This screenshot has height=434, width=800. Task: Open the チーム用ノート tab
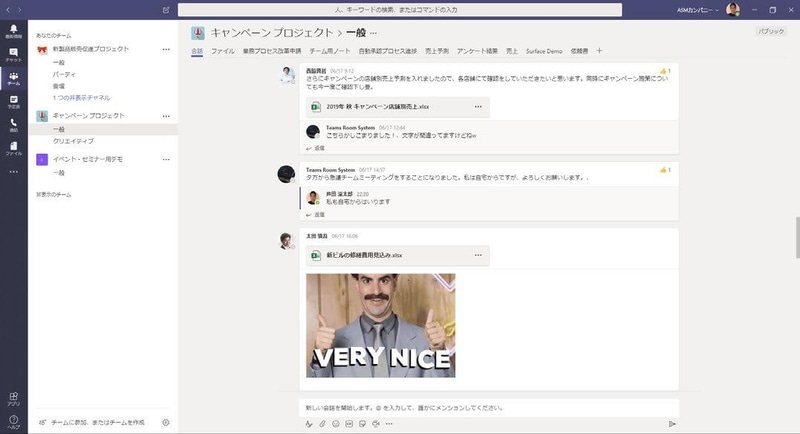tap(330, 51)
